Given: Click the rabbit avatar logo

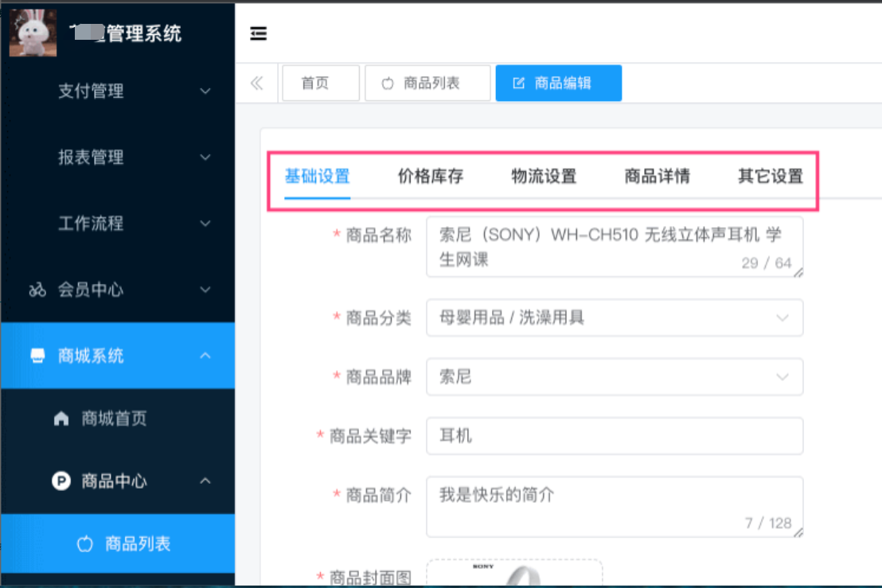Looking at the screenshot, I should point(33,33).
